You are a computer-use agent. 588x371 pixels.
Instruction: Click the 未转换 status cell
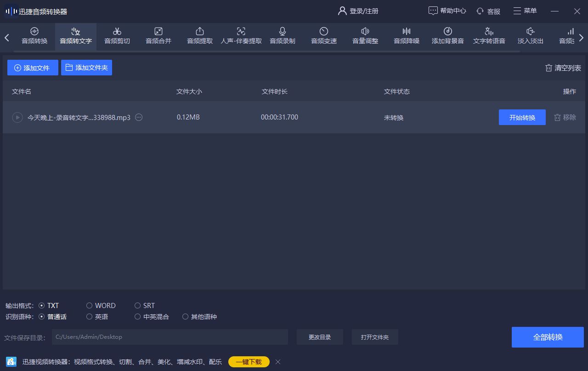click(394, 118)
